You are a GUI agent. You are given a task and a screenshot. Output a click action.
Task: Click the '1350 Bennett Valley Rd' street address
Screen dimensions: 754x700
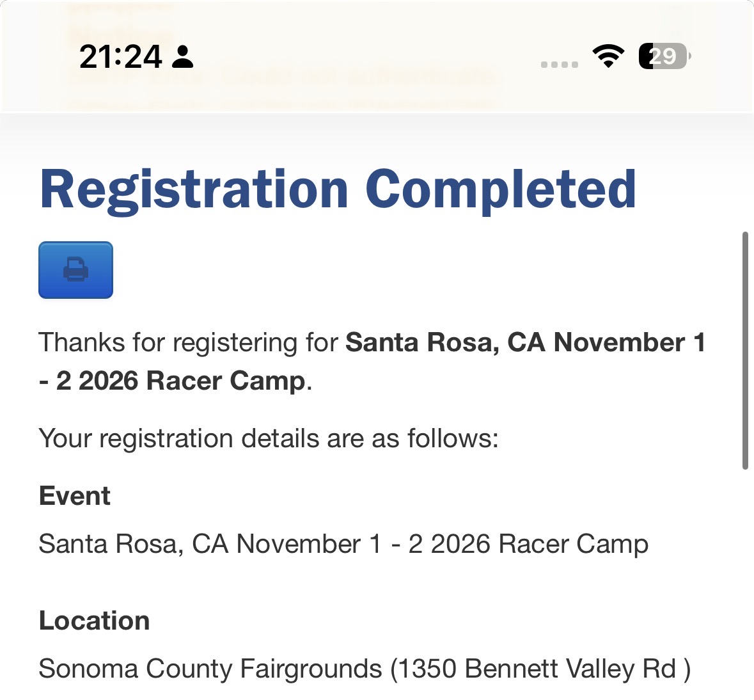537,669
